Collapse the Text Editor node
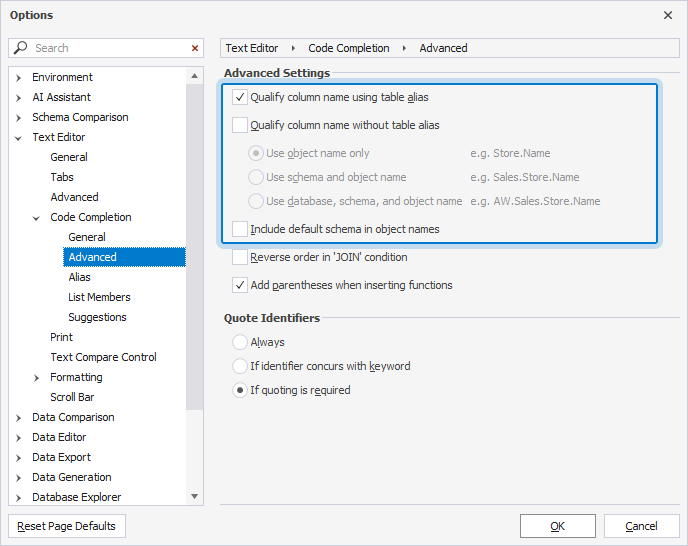 pos(18,138)
